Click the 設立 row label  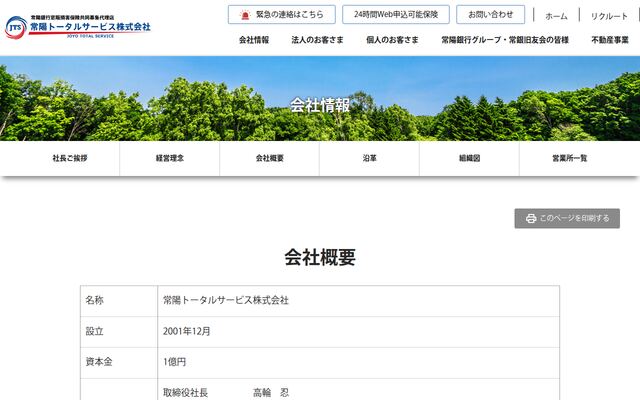point(94,331)
